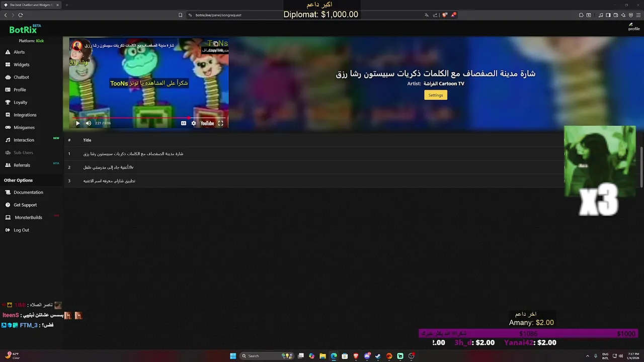The image size is (644, 362).
Task: Click the channel avatar on video
Action: pos(77,46)
